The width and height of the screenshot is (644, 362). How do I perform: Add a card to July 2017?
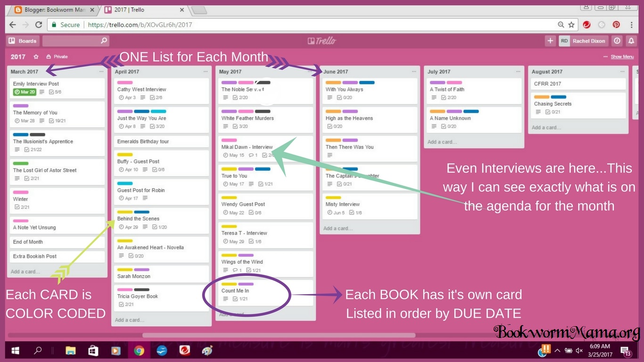pos(442,142)
